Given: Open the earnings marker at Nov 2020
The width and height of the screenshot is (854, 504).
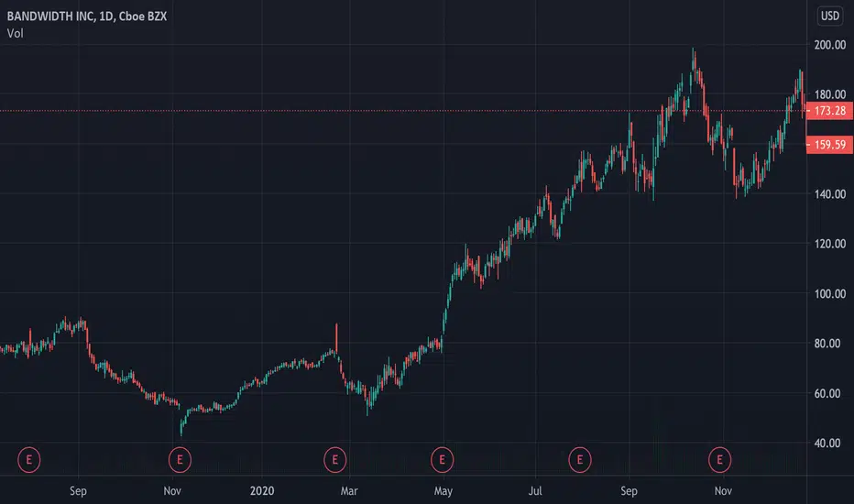Looking at the screenshot, I should click(x=719, y=460).
